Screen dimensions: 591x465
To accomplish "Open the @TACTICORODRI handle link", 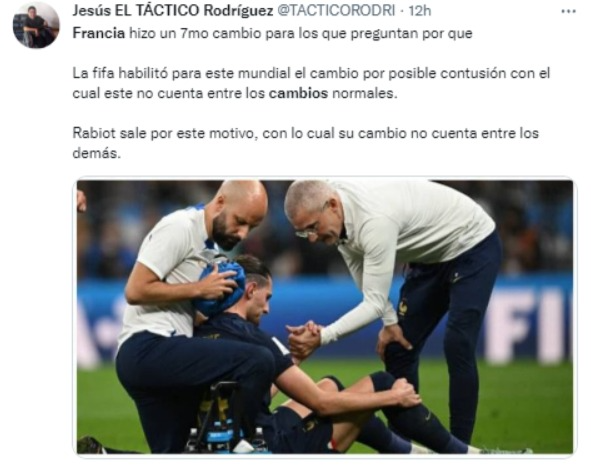I will (x=336, y=11).
